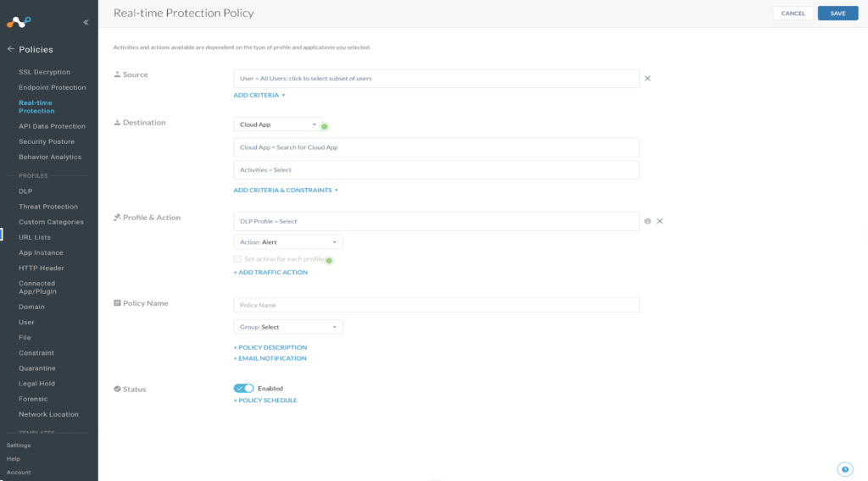Screen dimensions: 868x481
Task: Click the Cloud App search field
Action: click(x=437, y=147)
